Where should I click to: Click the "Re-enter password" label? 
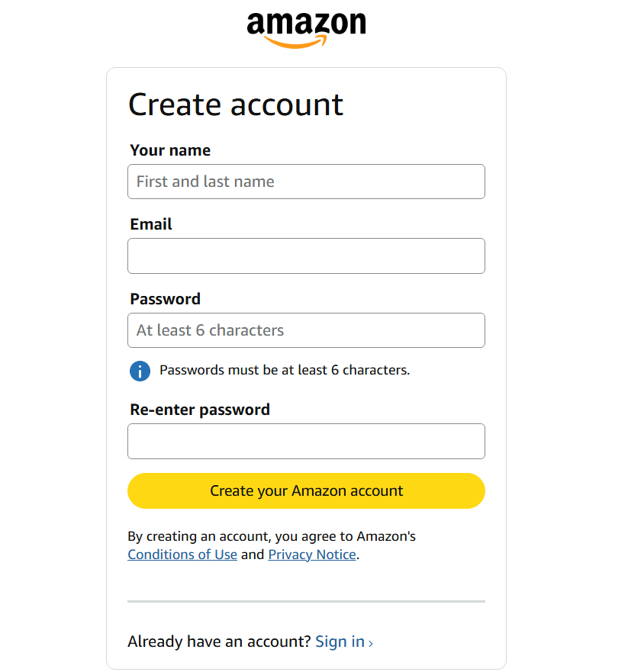click(x=200, y=410)
